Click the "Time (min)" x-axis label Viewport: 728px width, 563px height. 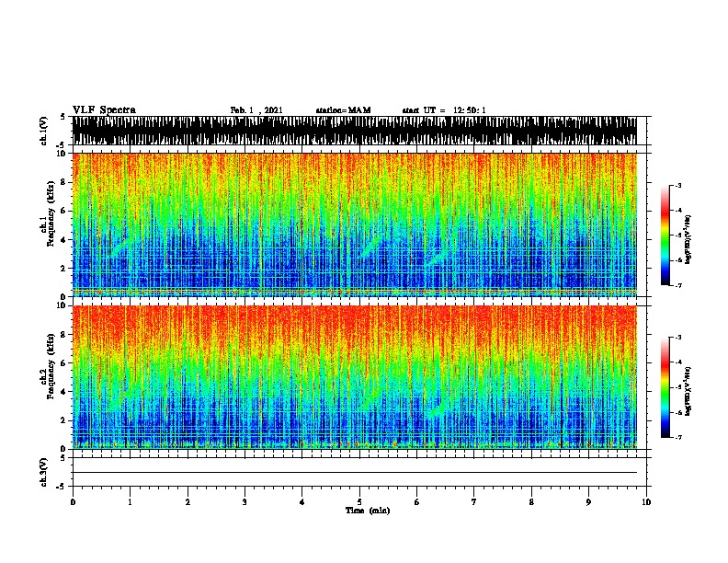point(368,511)
